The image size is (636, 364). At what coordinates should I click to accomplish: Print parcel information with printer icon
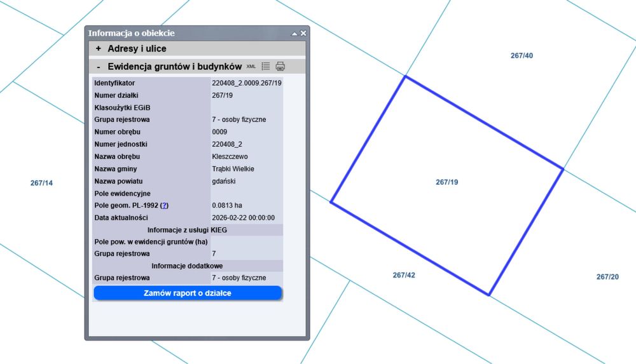(280, 66)
